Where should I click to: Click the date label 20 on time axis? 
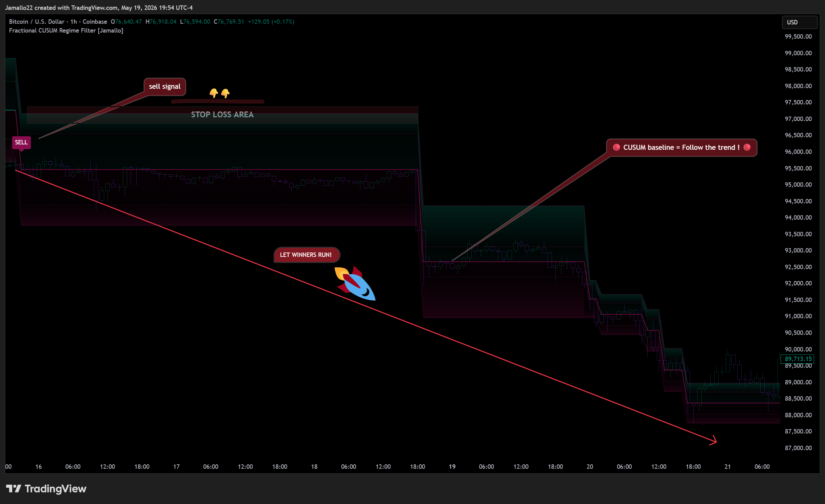590,466
